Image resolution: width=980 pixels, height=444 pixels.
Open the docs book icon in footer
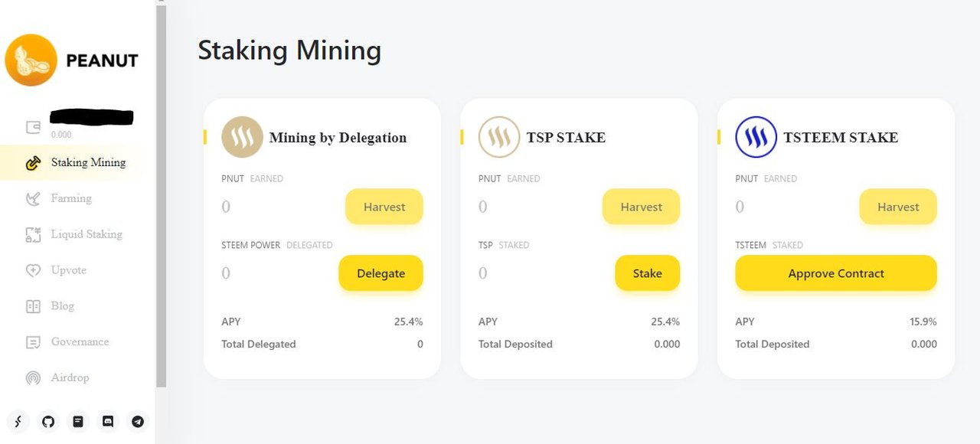pos(78,421)
